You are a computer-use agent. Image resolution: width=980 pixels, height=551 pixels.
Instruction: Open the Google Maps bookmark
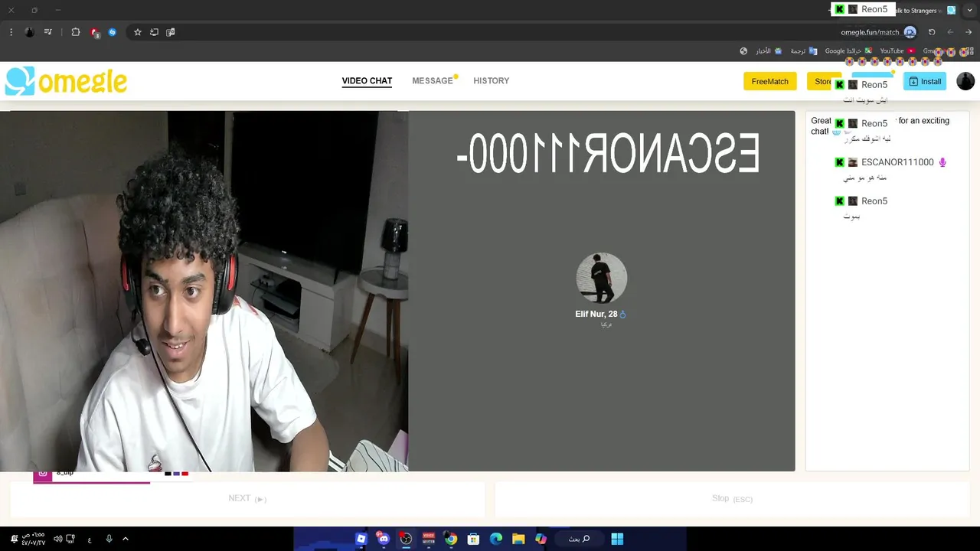tap(849, 51)
